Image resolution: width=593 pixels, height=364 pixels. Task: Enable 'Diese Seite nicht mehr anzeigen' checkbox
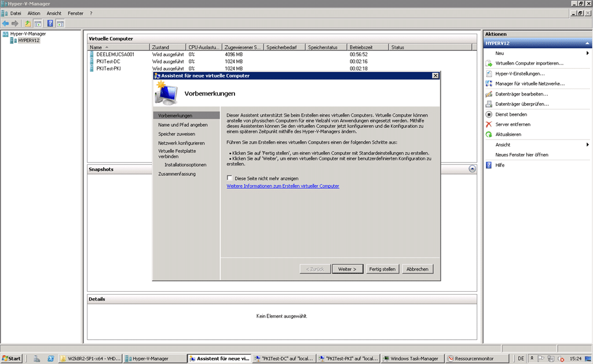click(x=229, y=178)
